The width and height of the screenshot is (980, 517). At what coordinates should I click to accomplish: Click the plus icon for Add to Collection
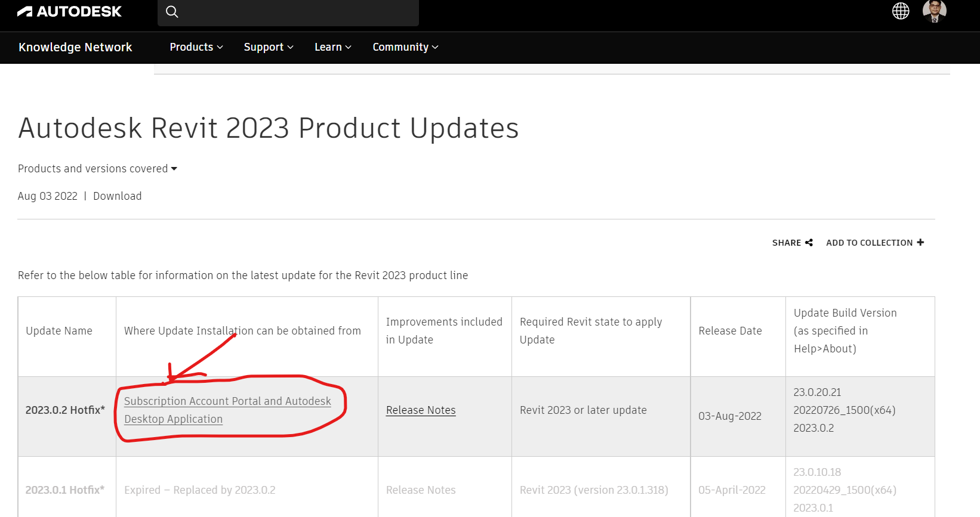click(x=920, y=242)
